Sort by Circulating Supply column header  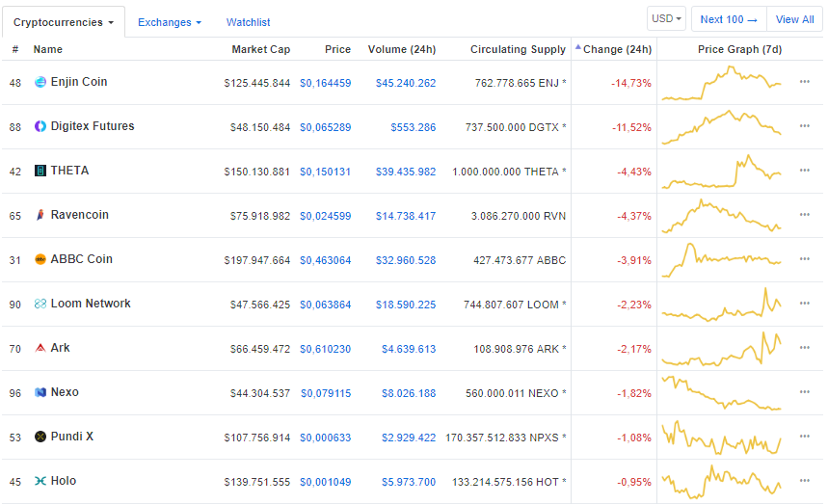point(518,49)
